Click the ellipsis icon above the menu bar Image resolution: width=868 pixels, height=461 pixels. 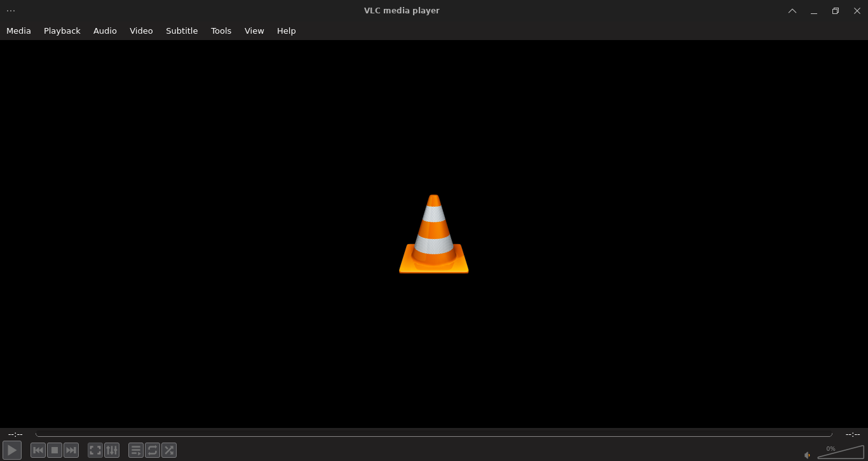(x=10, y=10)
